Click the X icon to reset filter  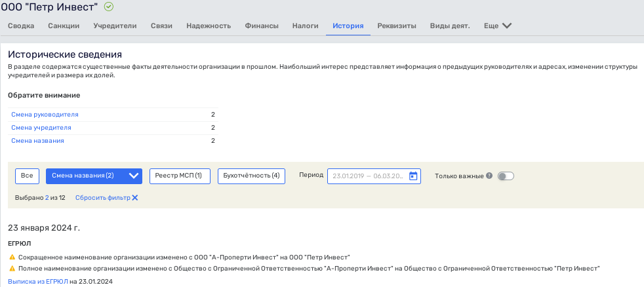[135, 197]
